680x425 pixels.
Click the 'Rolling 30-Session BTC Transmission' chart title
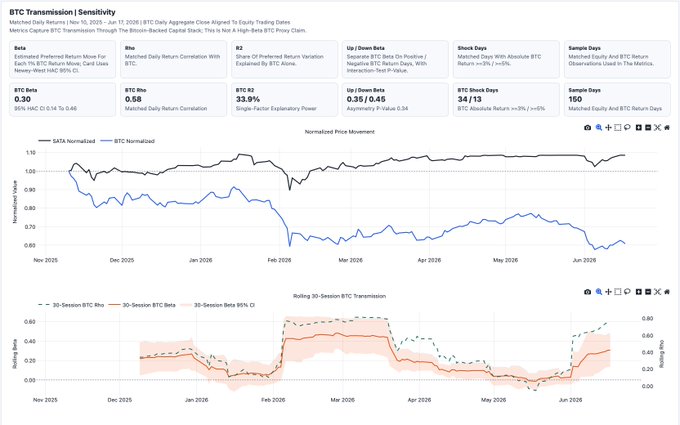[x=340, y=296]
